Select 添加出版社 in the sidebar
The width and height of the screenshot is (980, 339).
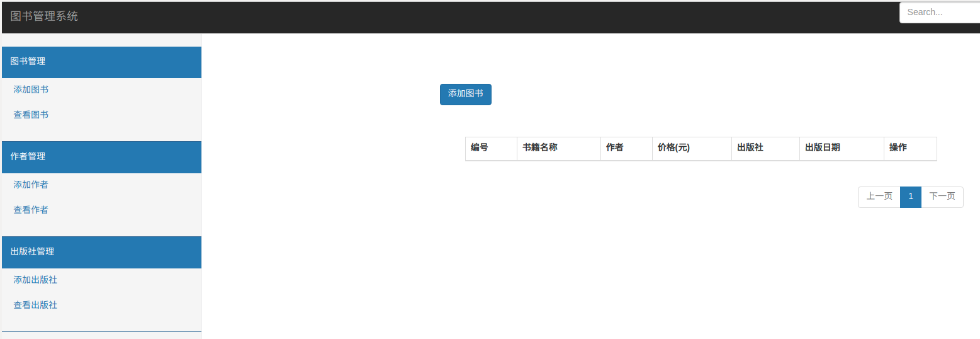point(35,280)
